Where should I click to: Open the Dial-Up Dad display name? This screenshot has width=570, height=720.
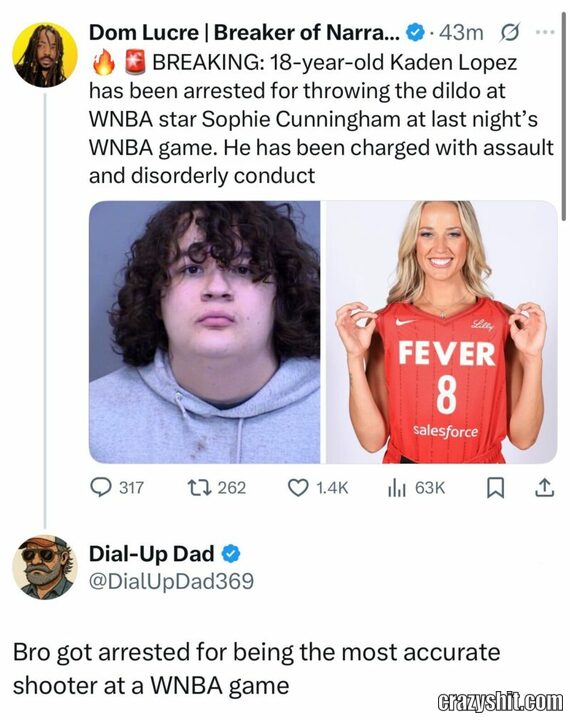(152, 554)
